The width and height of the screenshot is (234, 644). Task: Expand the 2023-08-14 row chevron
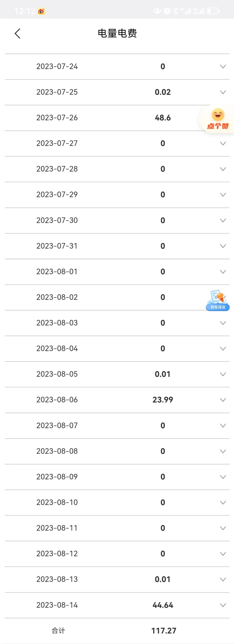click(x=223, y=605)
